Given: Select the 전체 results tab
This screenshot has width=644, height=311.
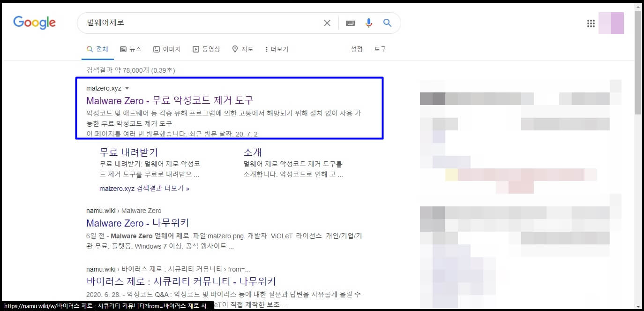Looking at the screenshot, I should 97,49.
